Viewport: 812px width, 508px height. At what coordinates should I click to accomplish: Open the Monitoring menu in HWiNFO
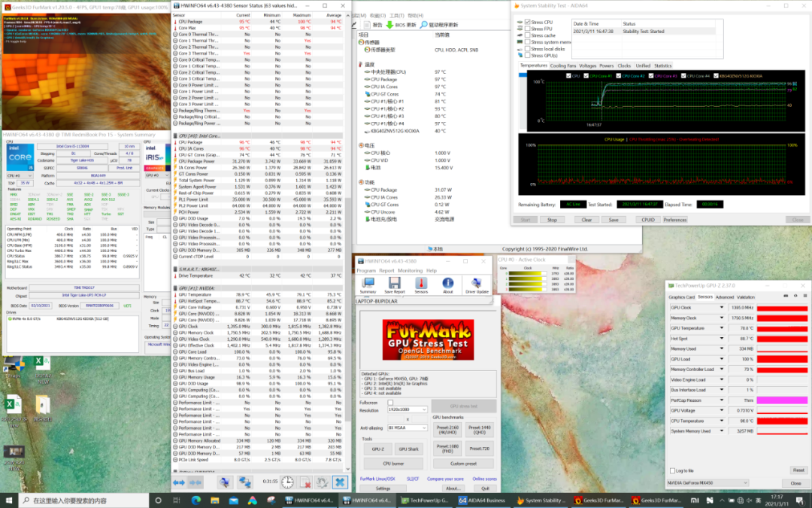[410, 270]
